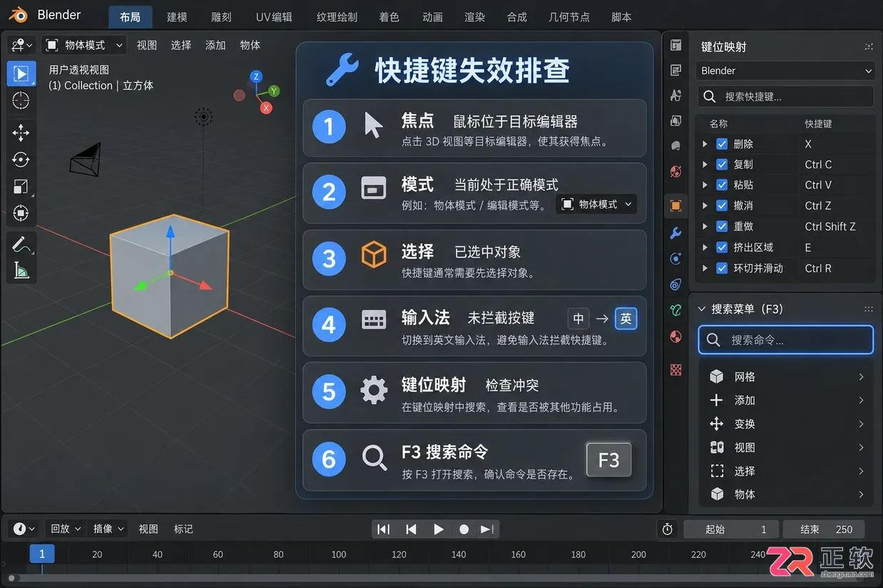The width and height of the screenshot is (883, 588).
Task: Select the 3D cursor tool
Action: pos(21,100)
